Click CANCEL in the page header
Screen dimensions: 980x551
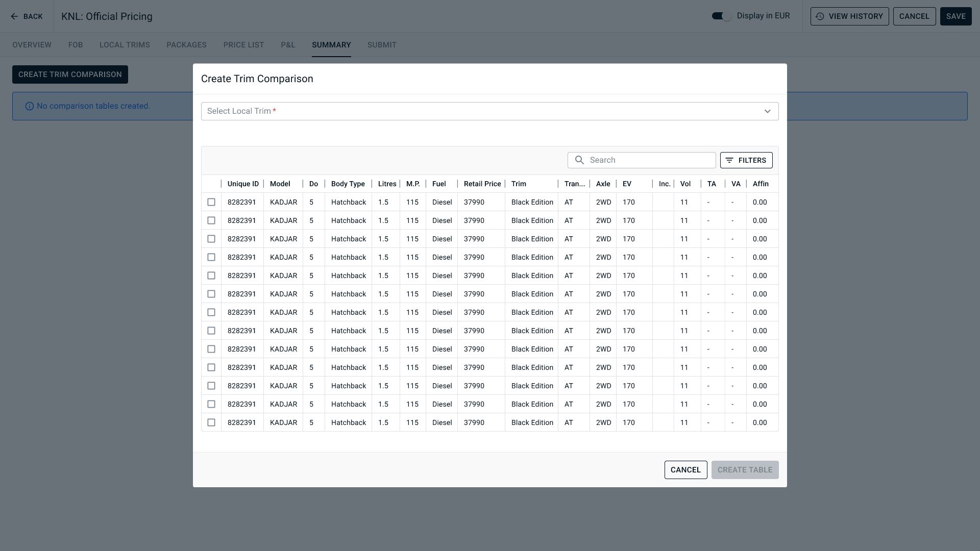914,16
